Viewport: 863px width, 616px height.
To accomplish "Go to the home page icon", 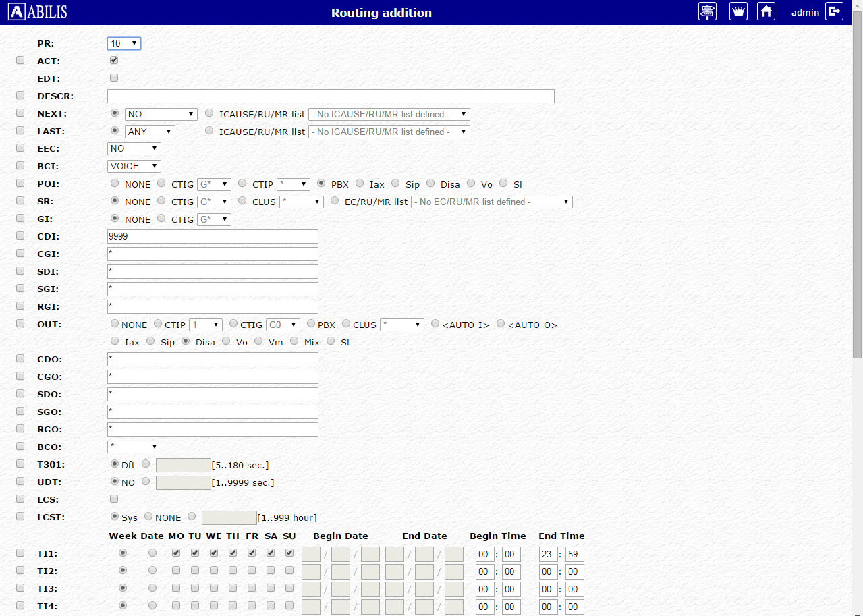I will click(766, 11).
